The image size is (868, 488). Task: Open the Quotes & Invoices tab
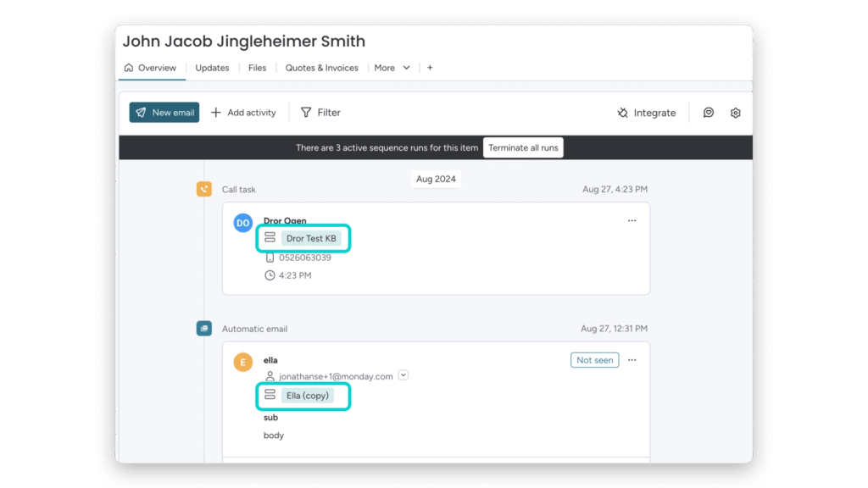[x=321, y=68]
